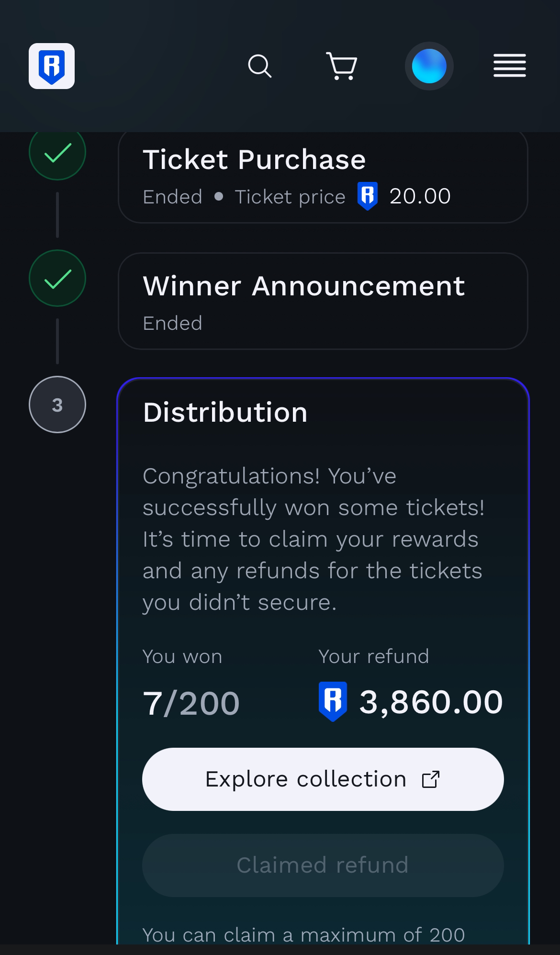Screen dimensions: 560x955
Task: Click the RON token icon beside refund amount
Action: [333, 702]
